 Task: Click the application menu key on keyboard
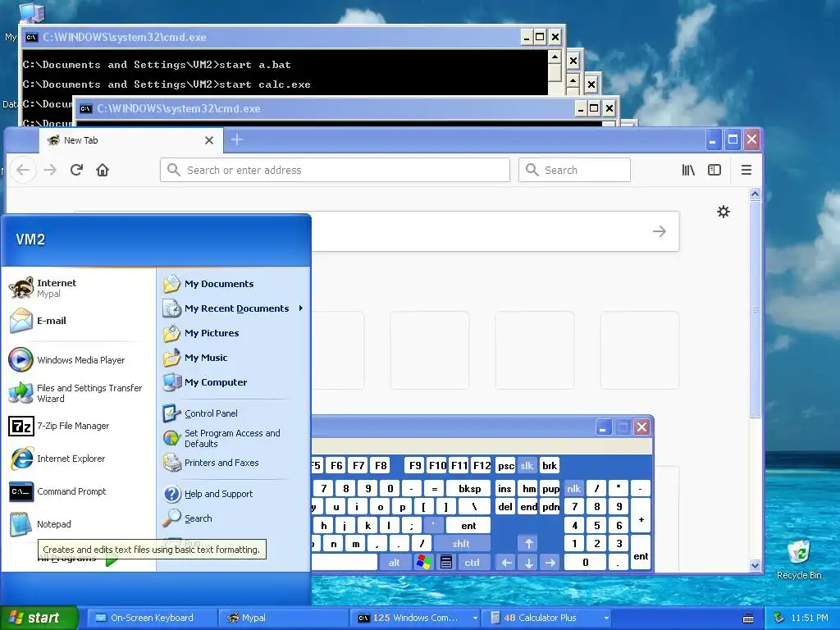[x=445, y=563]
